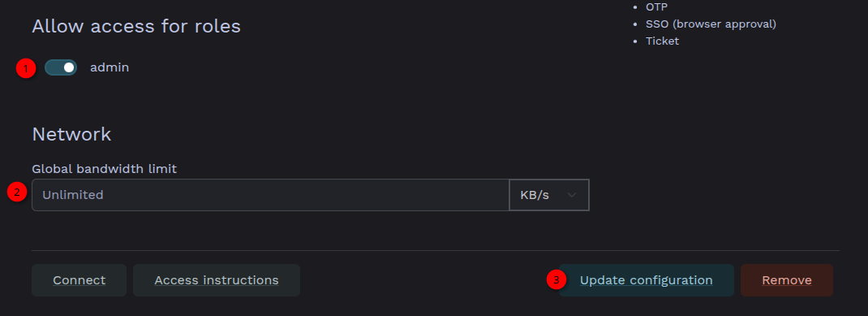Focus the Global bandwidth limit input field
This screenshot has height=316, width=868.
tap(270, 195)
